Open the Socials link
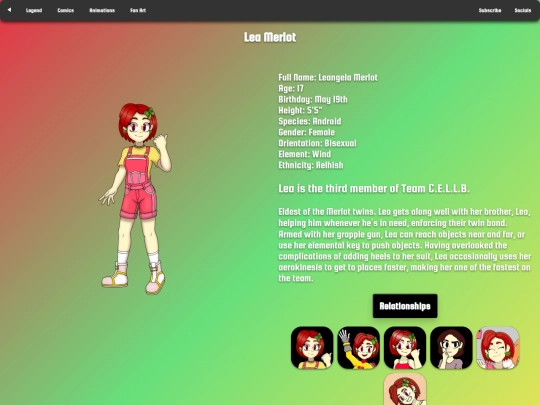The width and height of the screenshot is (540, 405). tap(522, 10)
